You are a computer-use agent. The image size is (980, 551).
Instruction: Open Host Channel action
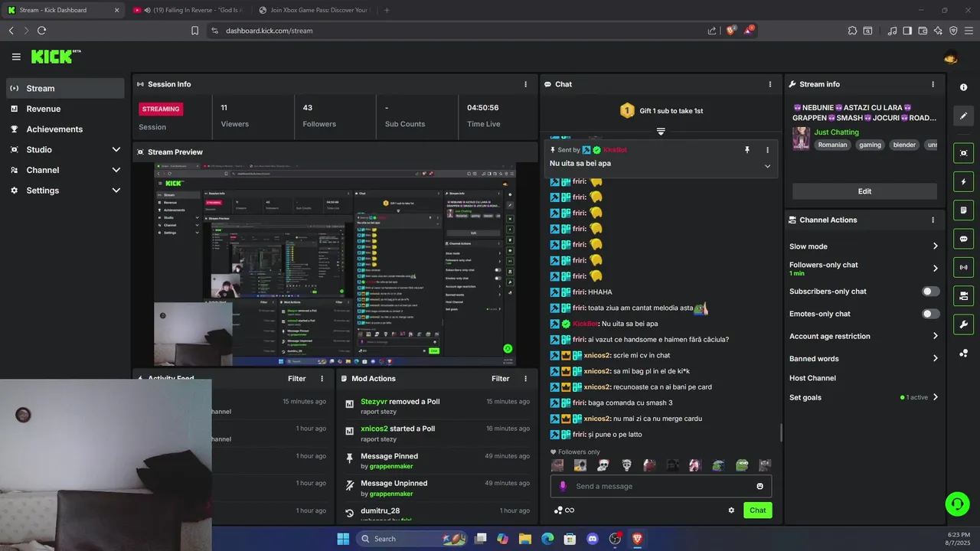pyautogui.click(x=812, y=378)
